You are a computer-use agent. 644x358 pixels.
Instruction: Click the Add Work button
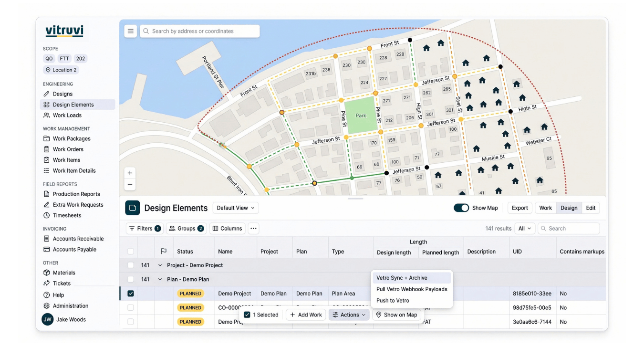tap(306, 315)
